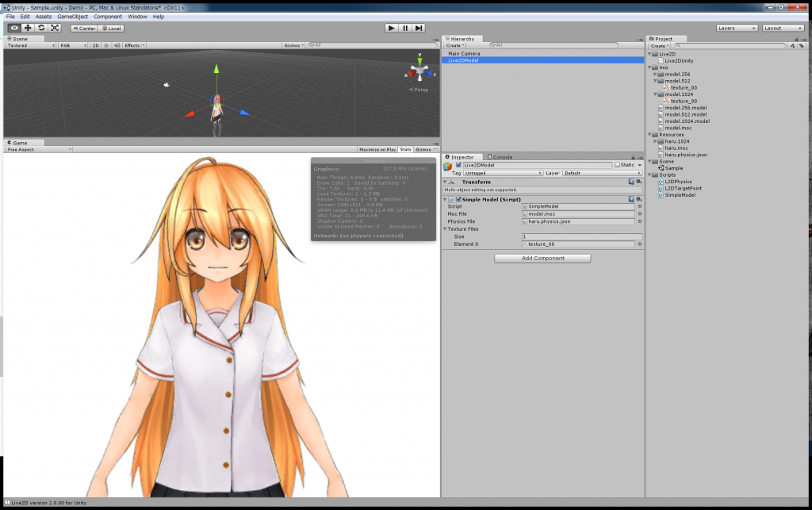Pick object for Element 0 texture
812x510 pixels.
(640, 244)
